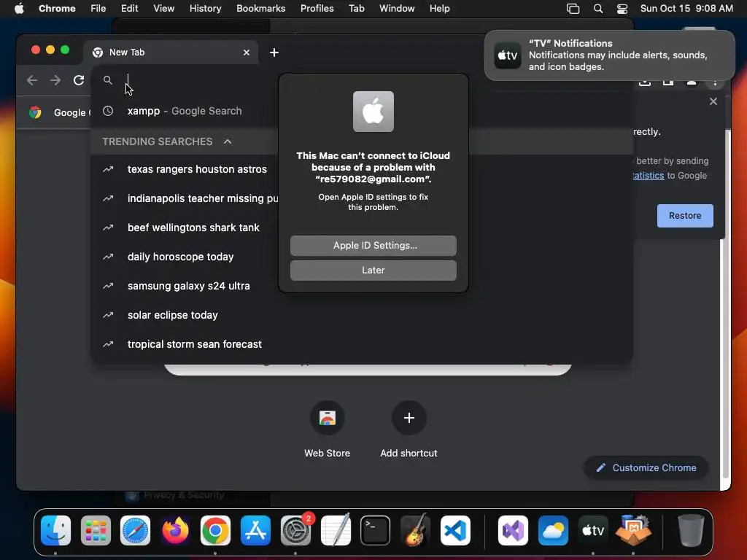Open the Web Store shortcut

click(328, 418)
